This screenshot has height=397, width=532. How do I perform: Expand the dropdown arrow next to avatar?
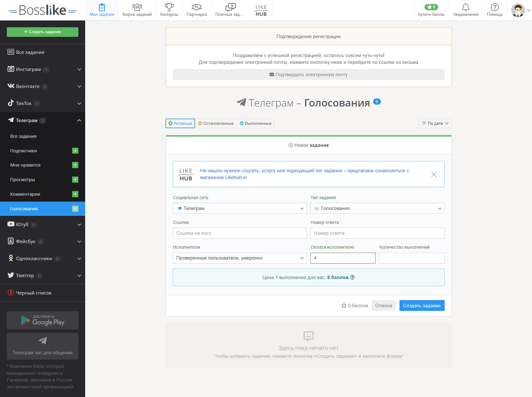(x=529, y=10)
